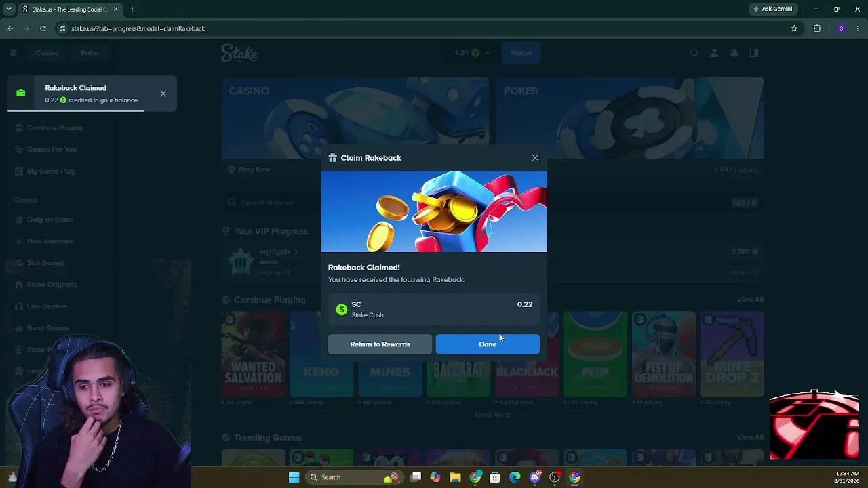Click the Search Stake.us input field
The height and width of the screenshot is (488, 868).
(x=492, y=203)
